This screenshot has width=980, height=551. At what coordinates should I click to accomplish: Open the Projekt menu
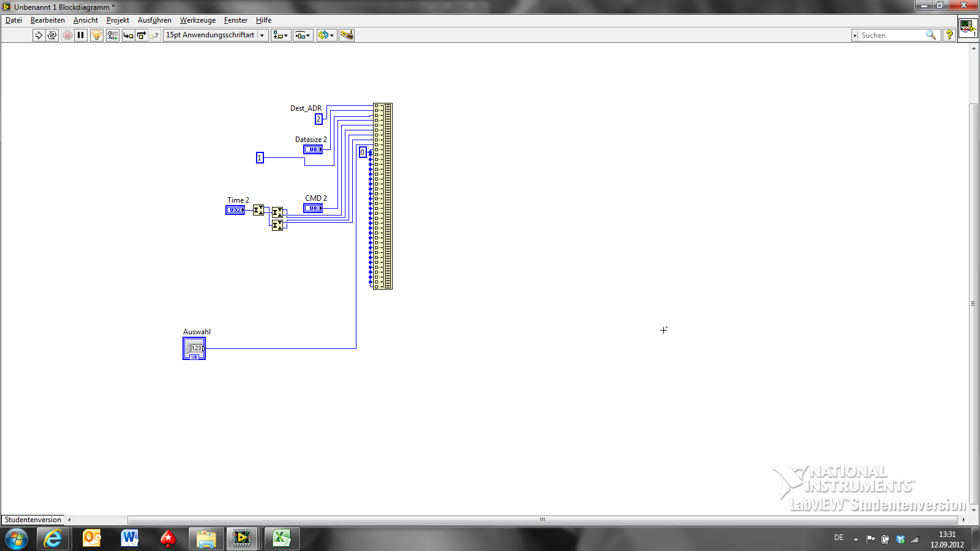pos(118,20)
